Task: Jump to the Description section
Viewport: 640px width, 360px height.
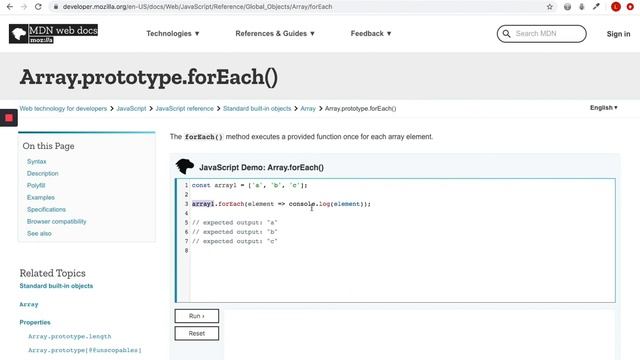Action: point(42,173)
